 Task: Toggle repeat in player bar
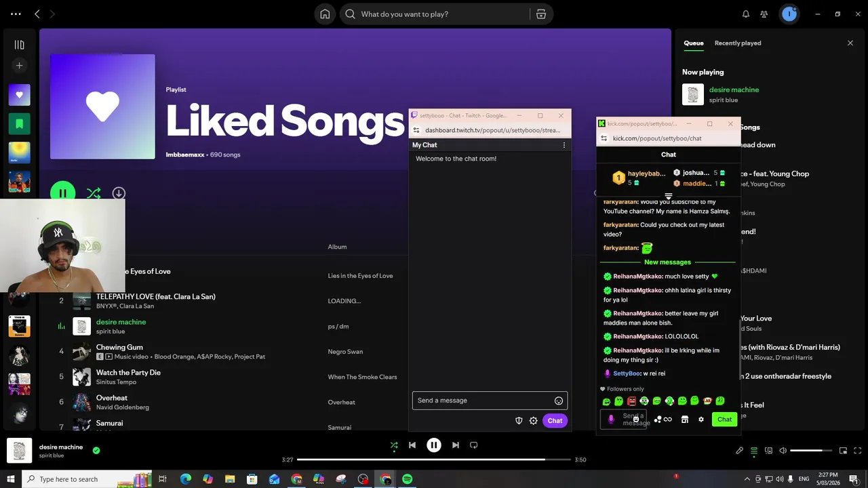click(474, 445)
